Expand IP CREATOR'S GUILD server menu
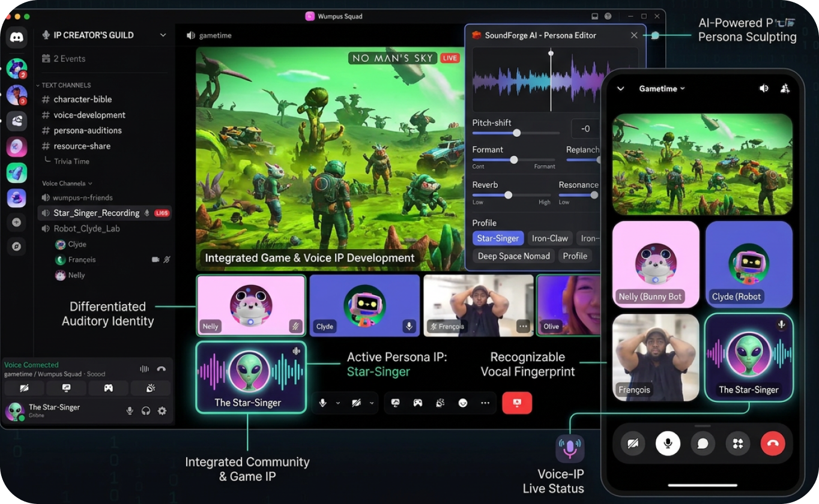The image size is (819, 504). (163, 35)
